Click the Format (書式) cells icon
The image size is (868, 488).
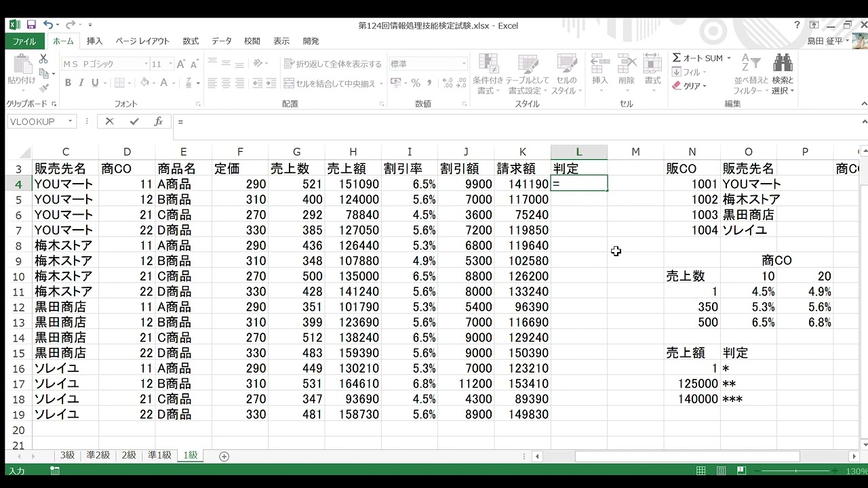pos(652,64)
